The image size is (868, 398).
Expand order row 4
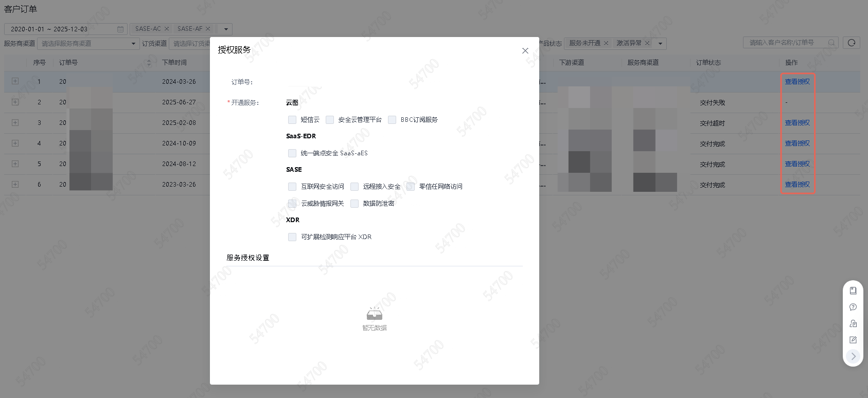15,143
